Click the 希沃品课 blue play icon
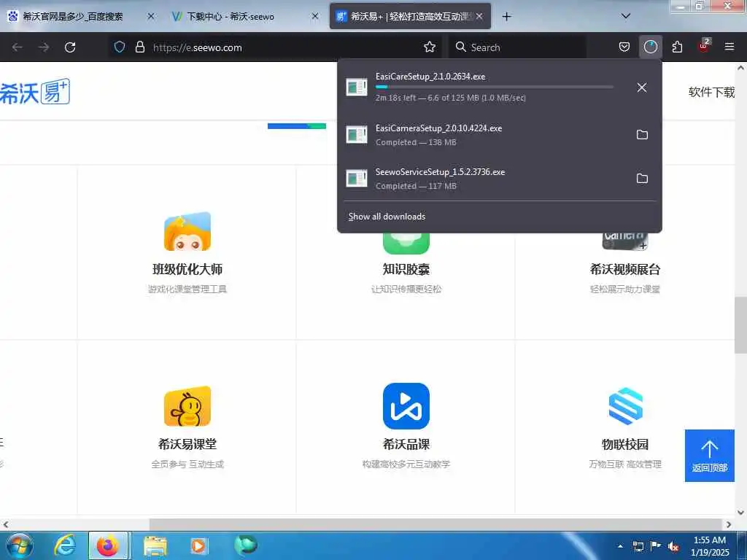Image resolution: width=747 pixels, height=560 pixels. tap(406, 406)
